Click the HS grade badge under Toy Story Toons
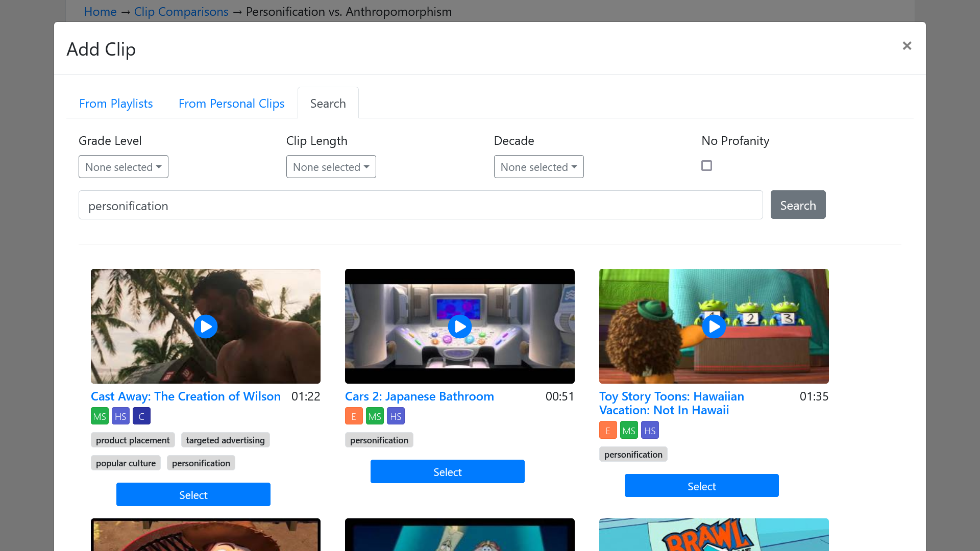980x551 pixels. [650, 431]
